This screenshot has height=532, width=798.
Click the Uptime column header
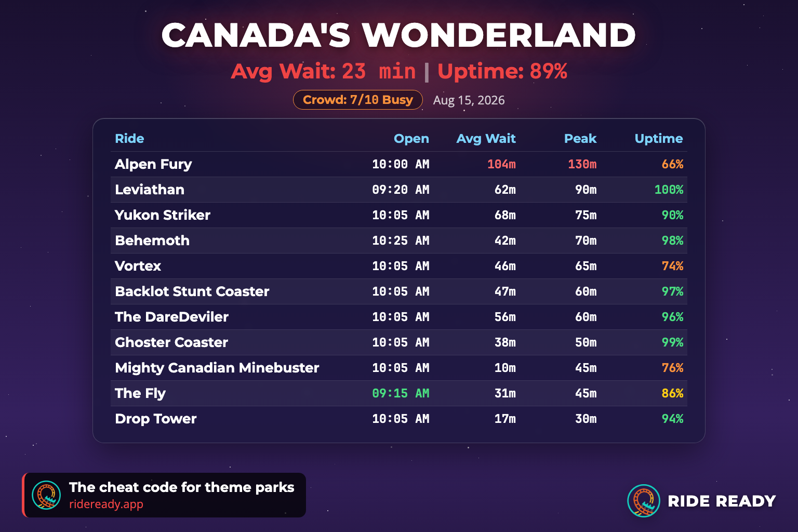point(659,139)
